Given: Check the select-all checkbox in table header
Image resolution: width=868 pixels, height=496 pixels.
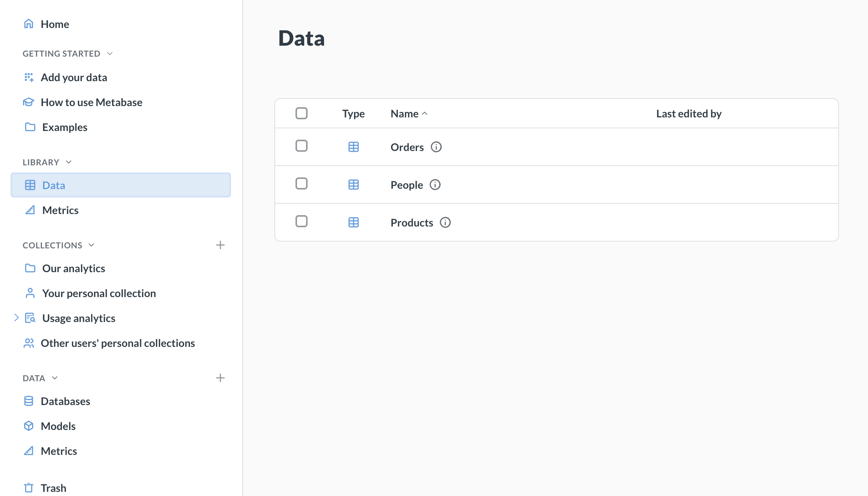Looking at the screenshot, I should (x=301, y=113).
